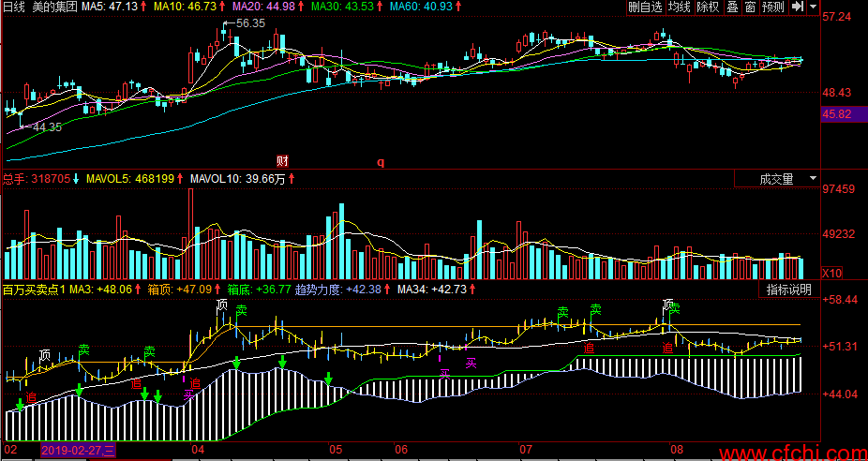Click the 02 month marker on time axis

coord(11,450)
